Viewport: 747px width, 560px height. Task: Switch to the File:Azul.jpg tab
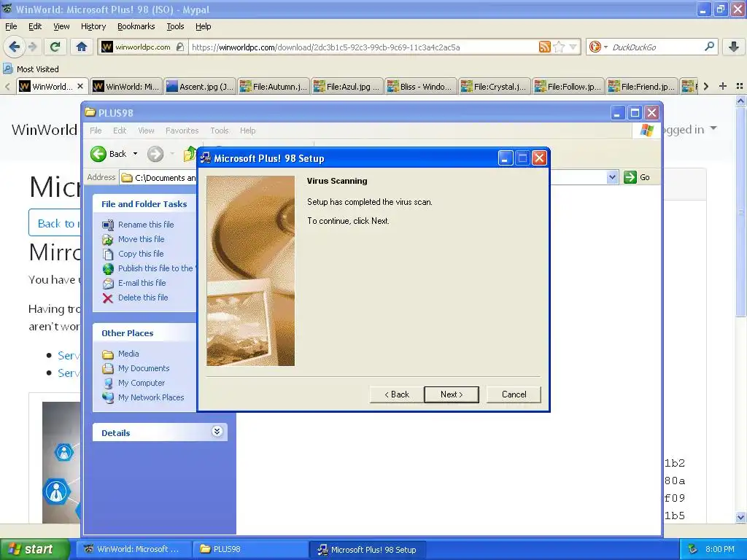(348, 86)
